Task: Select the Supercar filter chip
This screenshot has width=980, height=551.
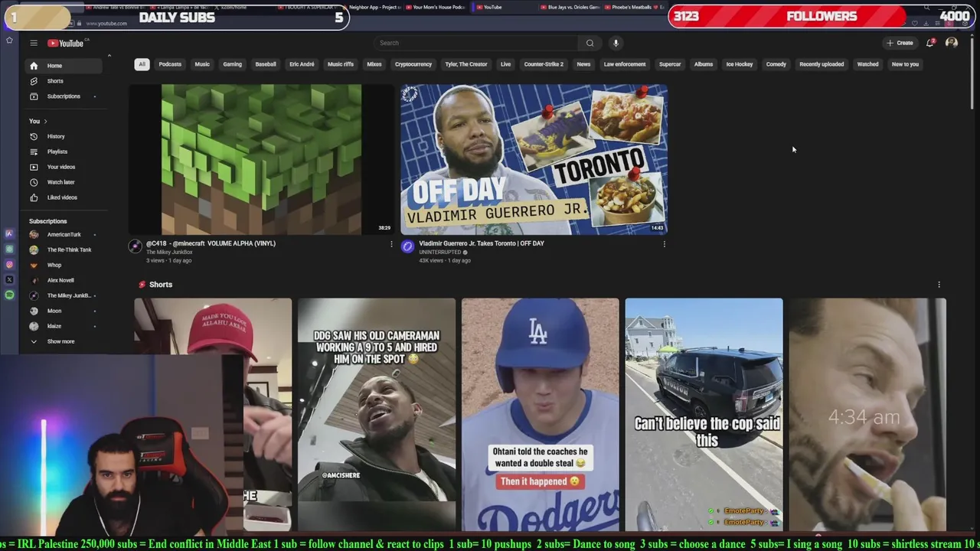Action: [x=670, y=64]
